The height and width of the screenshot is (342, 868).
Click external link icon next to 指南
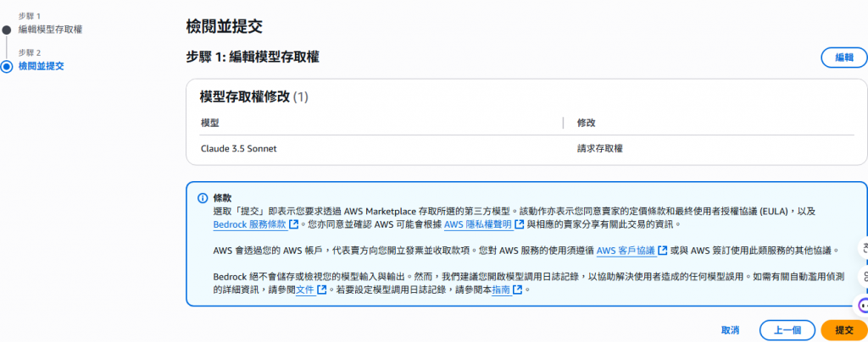pos(518,290)
